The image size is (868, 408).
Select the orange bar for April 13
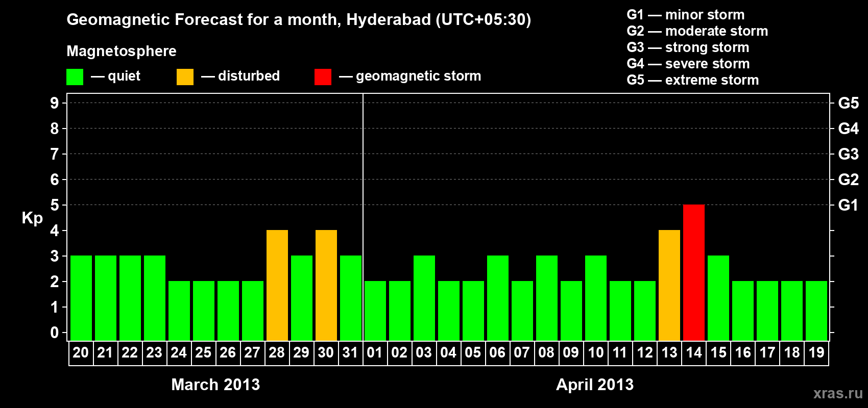point(669,285)
